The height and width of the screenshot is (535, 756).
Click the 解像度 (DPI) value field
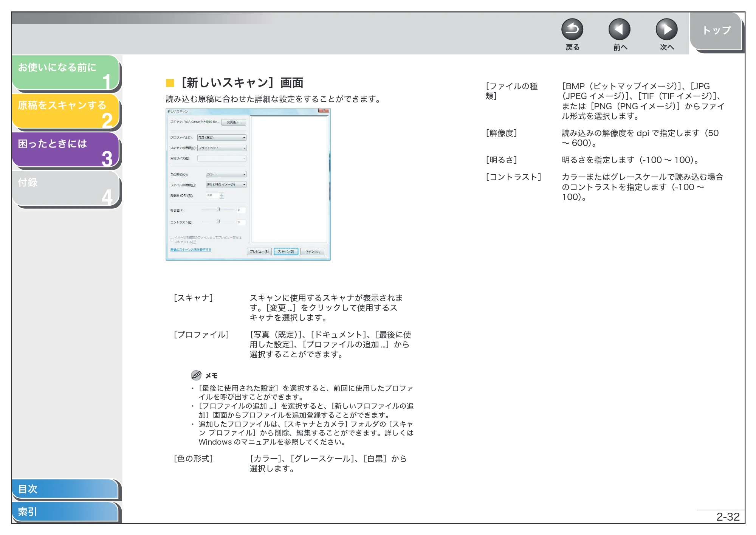212,195
